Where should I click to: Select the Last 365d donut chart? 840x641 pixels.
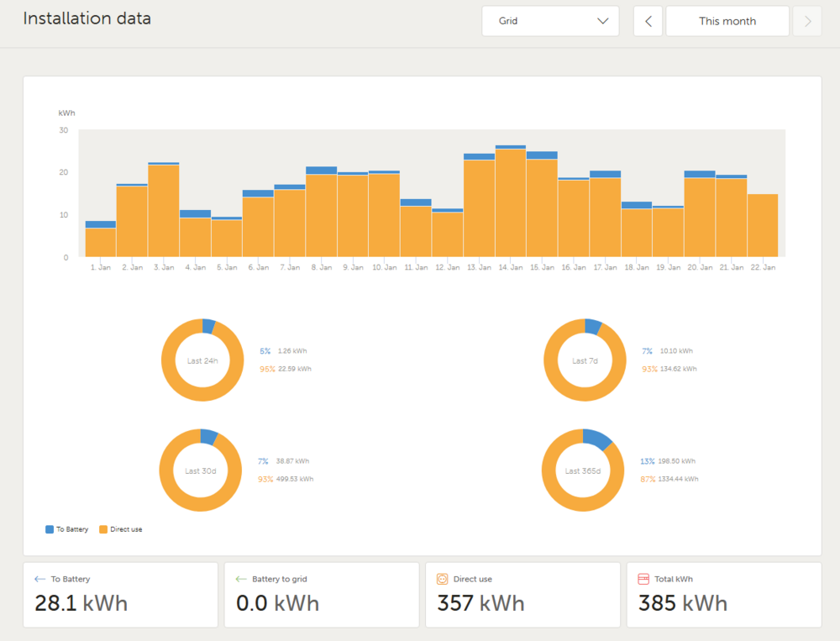click(x=583, y=470)
